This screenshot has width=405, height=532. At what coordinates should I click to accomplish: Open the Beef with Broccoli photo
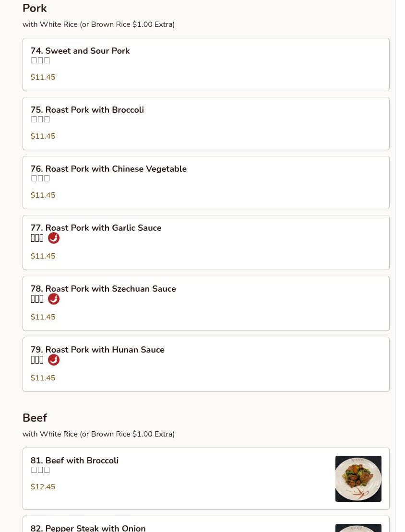pos(358,478)
